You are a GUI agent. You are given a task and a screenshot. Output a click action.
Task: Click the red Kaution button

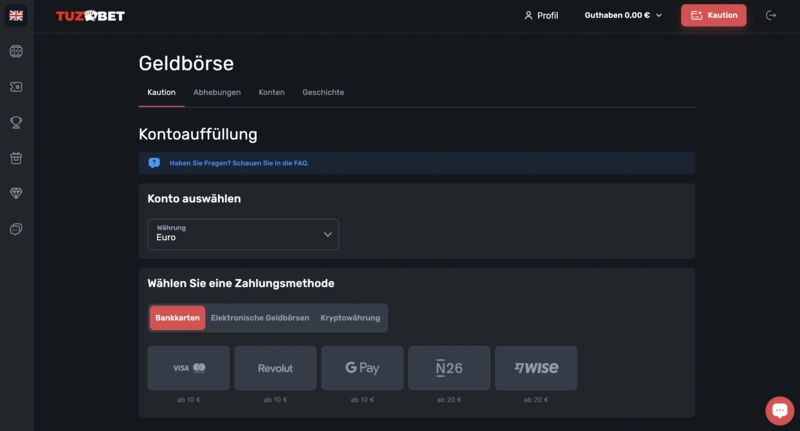pyautogui.click(x=713, y=16)
